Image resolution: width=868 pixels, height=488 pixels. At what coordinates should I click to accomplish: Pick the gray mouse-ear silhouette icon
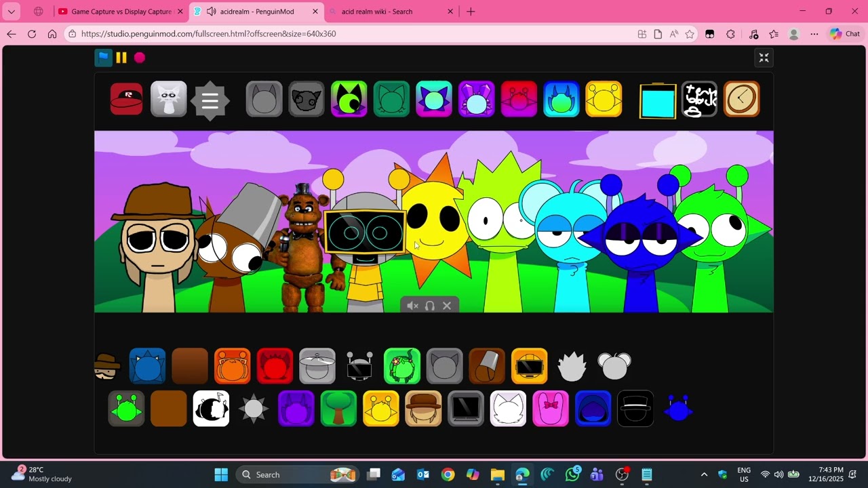pyautogui.click(x=614, y=366)
